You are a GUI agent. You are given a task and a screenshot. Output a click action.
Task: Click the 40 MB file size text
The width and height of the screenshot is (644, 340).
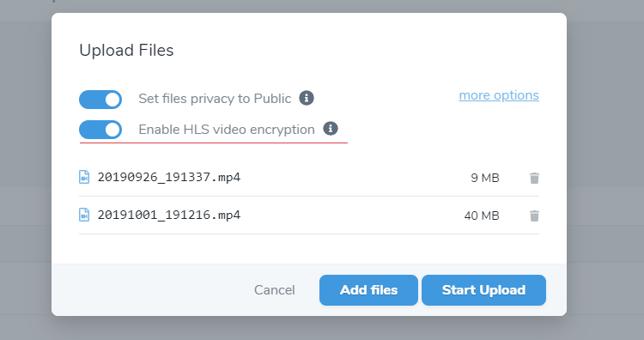(x=482, y=216)
